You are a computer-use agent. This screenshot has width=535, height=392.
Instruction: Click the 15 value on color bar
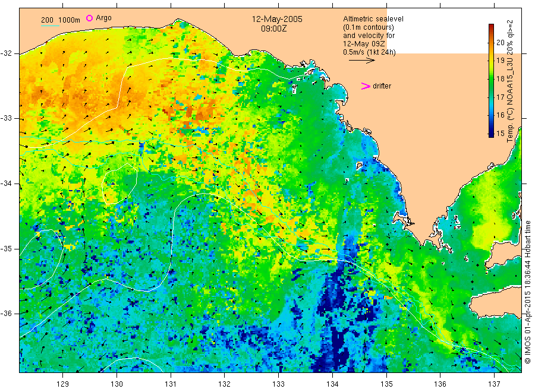coord(500,133)
